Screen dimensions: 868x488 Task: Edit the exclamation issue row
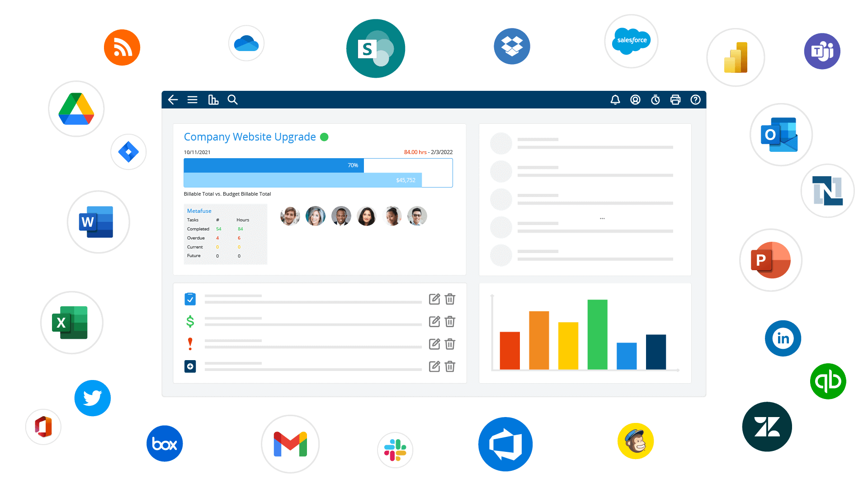434,344
